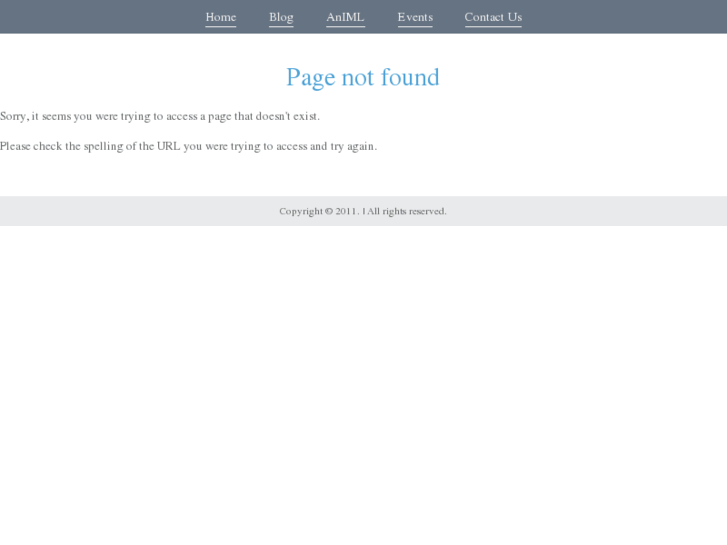Open the Home navigation link
727x545 pixels.
pyautogui.click(x=221, y=18)
